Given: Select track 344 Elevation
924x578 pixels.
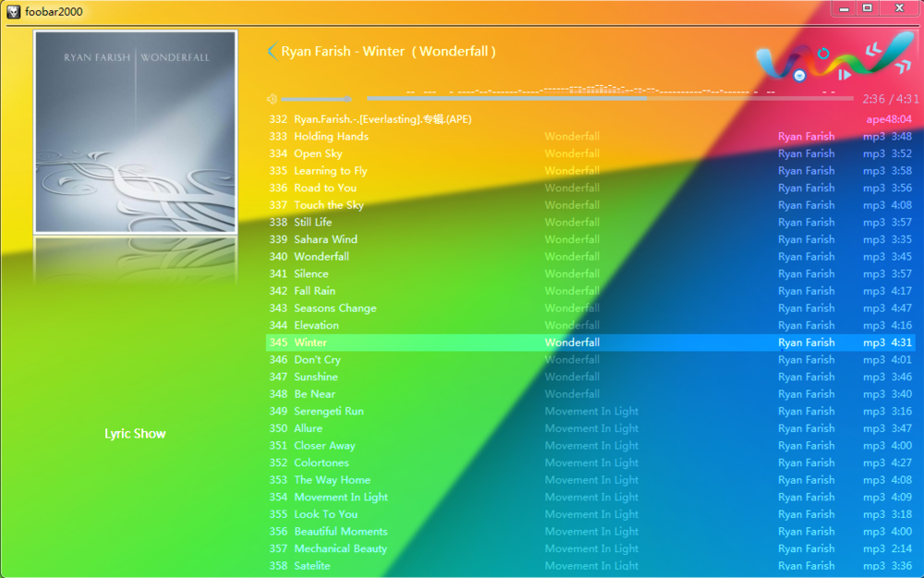Looking at the screenshot, I should 591,325.
